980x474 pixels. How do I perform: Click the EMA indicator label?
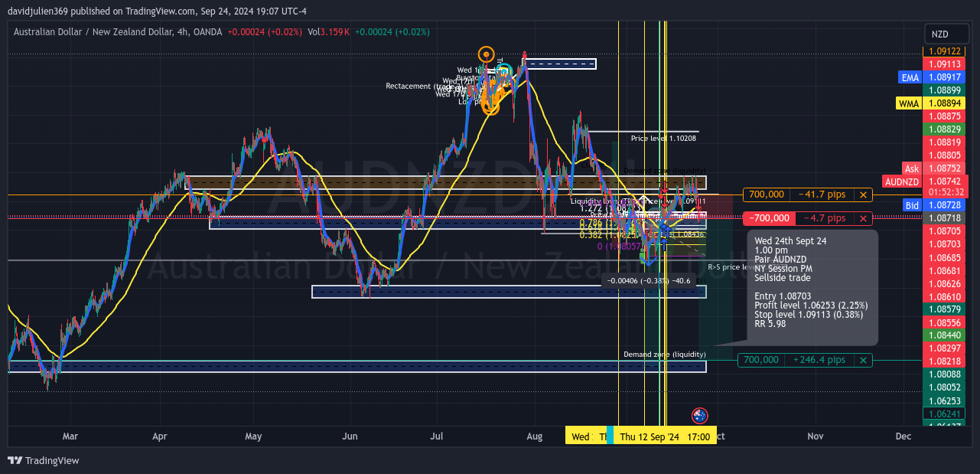(910, 77)
